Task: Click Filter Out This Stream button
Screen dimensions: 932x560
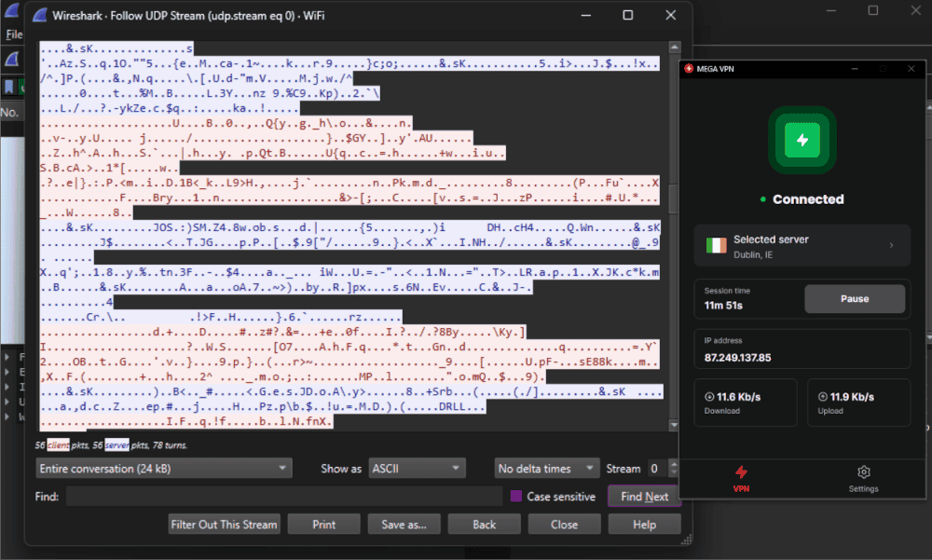Action: point(224,525)
